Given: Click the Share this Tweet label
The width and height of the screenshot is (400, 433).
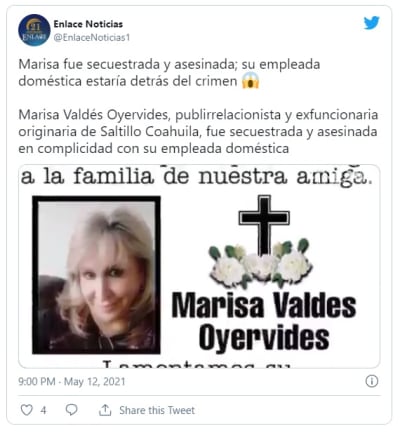Looking at the screenshot, I should [157, 410].
